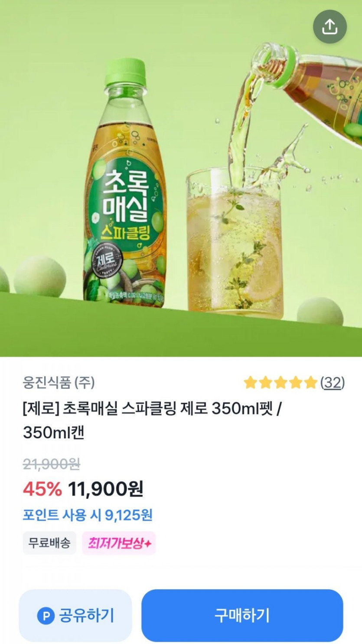Click the sparkle icon on 최저가보상 badge
The height and width of the screenshot is (644, 362).
(147, 543)
